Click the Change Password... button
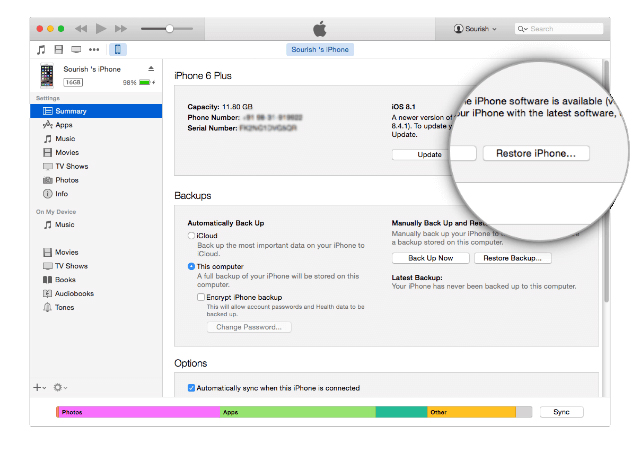Viewport: 640px width, 469px height. click(x=249, y=327)
